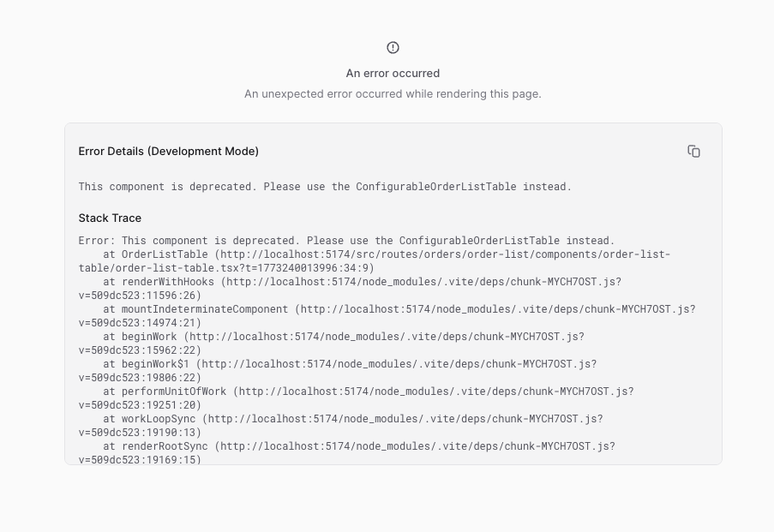Click the "An error occurred" heading

click(x=393, y=74)
